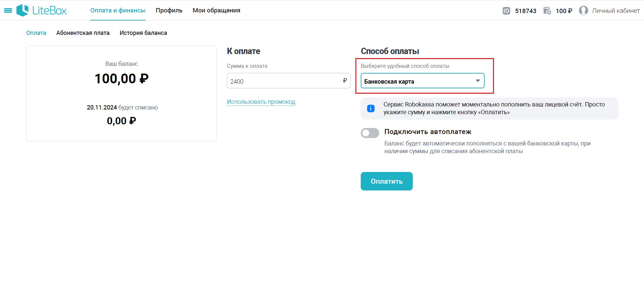Click the Ваш баланс label
Screen dimensions: 644x306
[x=121, y=64]
